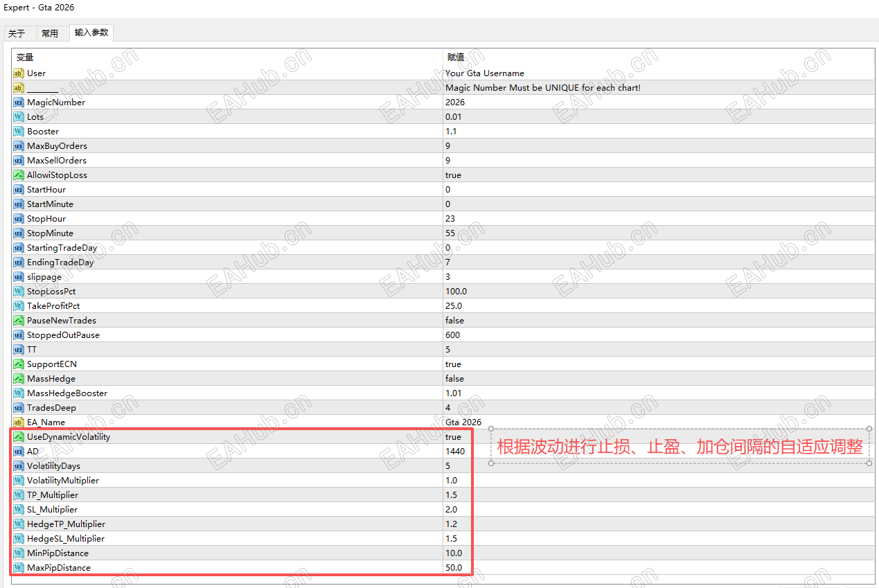Select the VolatilityDays variable name
Image resolution: width=879 pixels, height=588 pixels.
(53, 466)
